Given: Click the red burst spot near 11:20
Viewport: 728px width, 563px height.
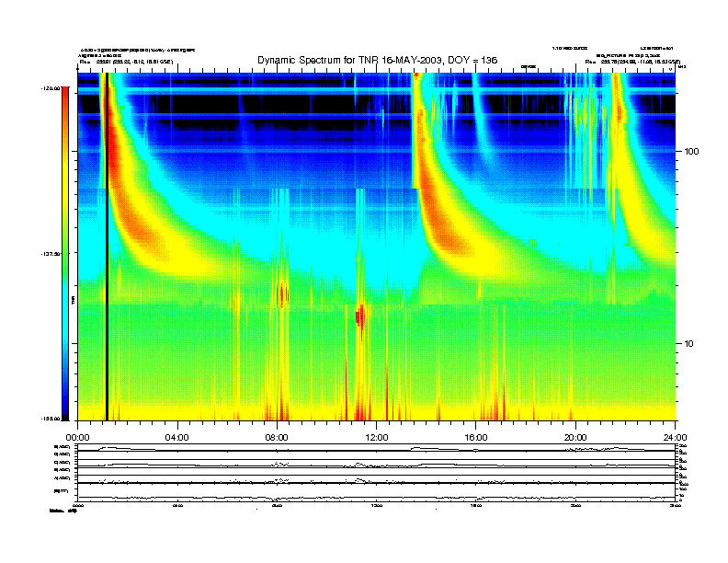Looking at the screenshot, I should 359,316.
